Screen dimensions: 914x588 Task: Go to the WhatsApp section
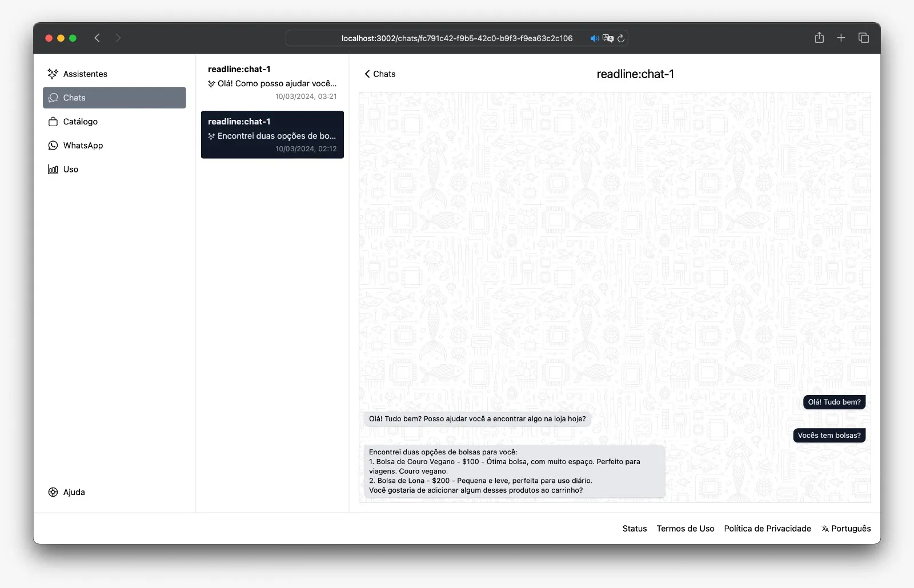point(114,146)
